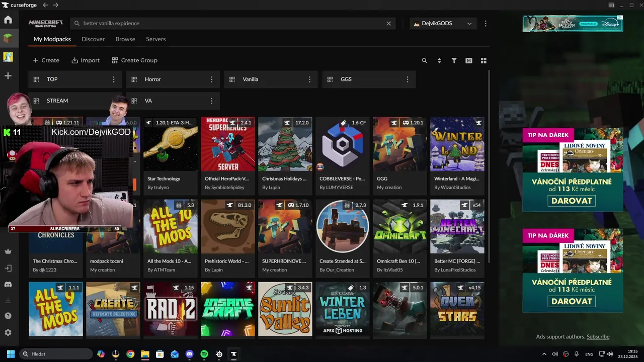Add a new game with the plus icon
This screenshot has height=362, width=644.
coord(8,76)
